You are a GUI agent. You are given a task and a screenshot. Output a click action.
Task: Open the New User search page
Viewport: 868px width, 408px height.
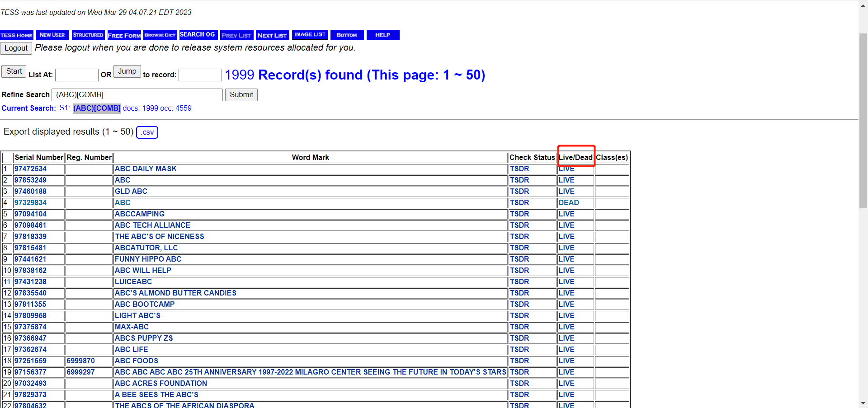coord(52,35)
